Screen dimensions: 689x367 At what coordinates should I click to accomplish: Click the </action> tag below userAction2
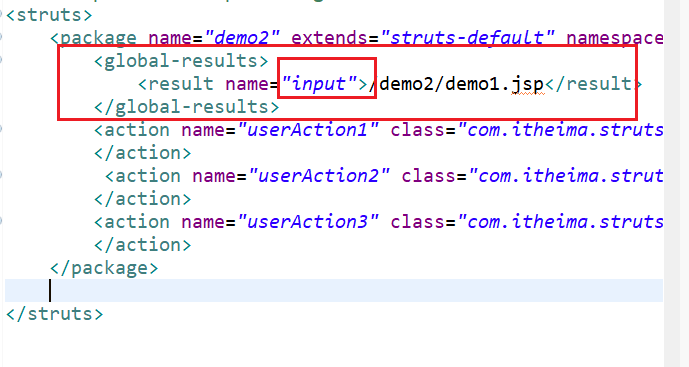(x=143, y=199)
